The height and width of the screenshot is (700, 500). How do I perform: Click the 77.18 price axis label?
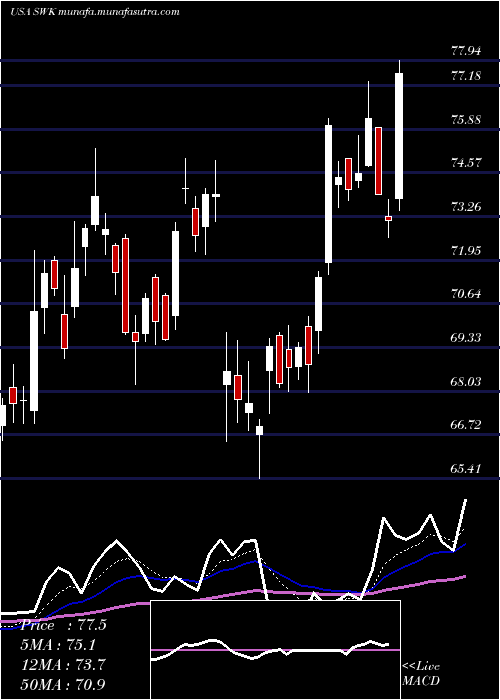click(466, 76)
